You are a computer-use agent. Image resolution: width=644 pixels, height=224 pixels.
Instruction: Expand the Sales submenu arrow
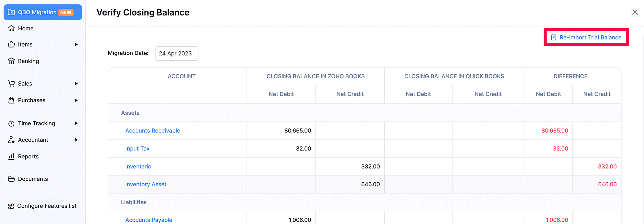[76, 83]
